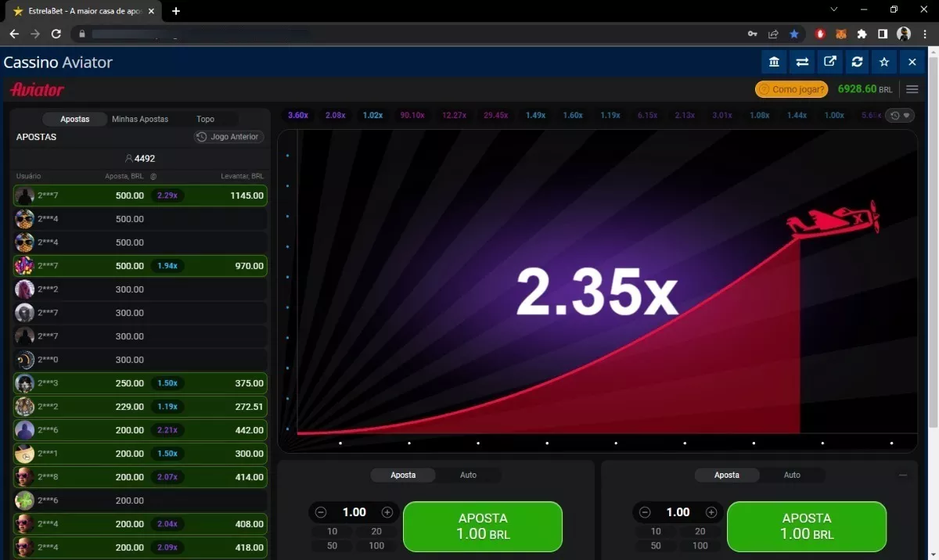The width and height of the screenshot is (939, 560).
Task: Open the browser side panel icon
Action: tap(883, 34)
